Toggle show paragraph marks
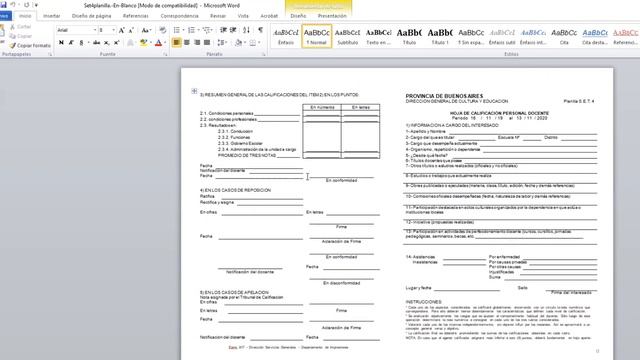This screenshot has width=640, height=360. (x=260, y=30)
